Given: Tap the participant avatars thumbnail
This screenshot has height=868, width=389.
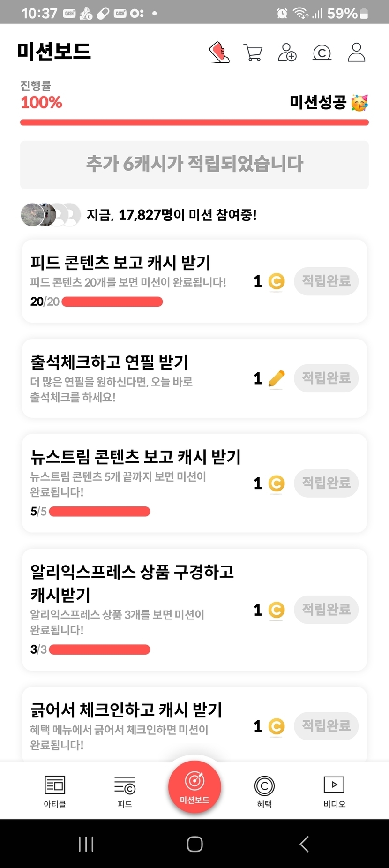Looking at the screenshot, I should (51, 215).
